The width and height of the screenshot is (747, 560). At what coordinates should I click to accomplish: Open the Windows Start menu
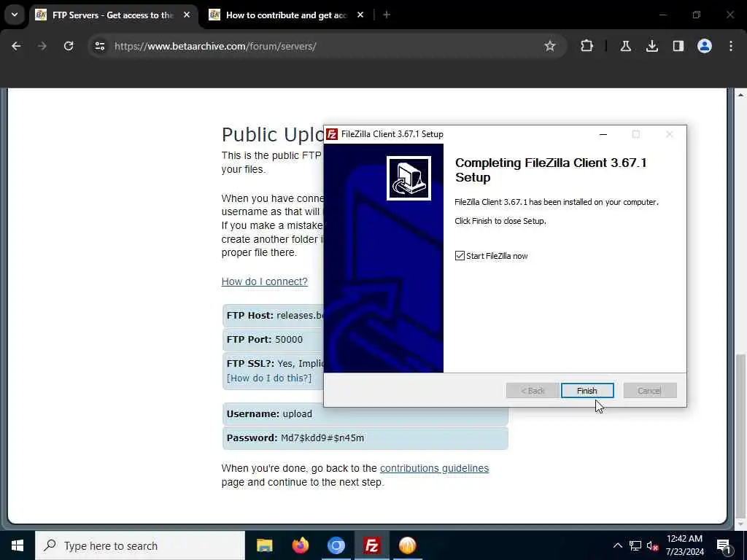tap(18, 545)
